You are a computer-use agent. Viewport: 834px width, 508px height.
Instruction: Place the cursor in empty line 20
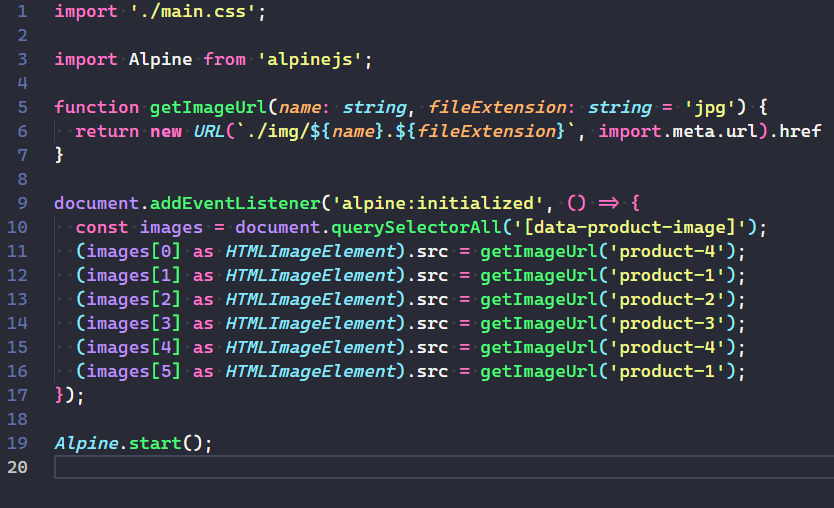(444, 467)
